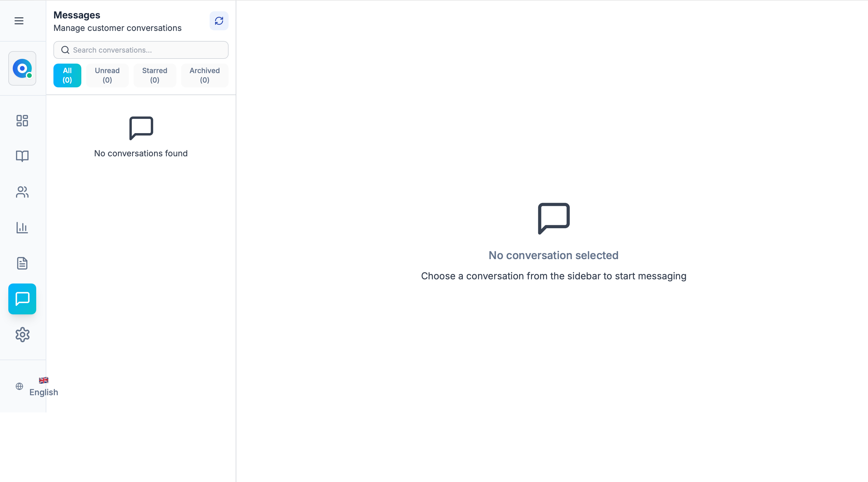The height and width of the screenshot is (482, 868).
Task: Click the UK flag icon
Action: [43, 380]
